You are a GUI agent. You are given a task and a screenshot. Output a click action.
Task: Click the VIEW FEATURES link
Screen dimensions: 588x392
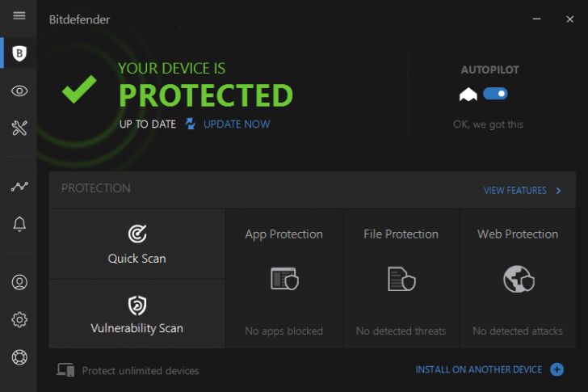tap(514, 191)
